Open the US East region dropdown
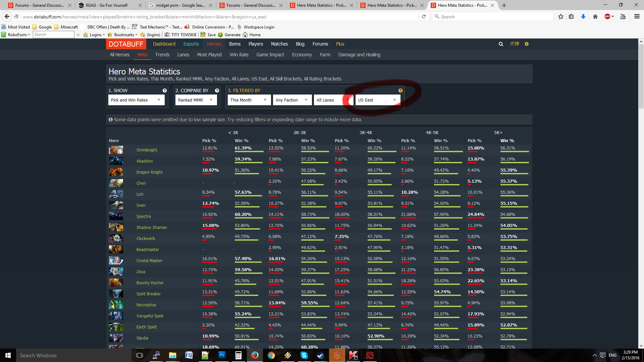The image size is (644, 362). pyautogui.click(x=378, y=100)
